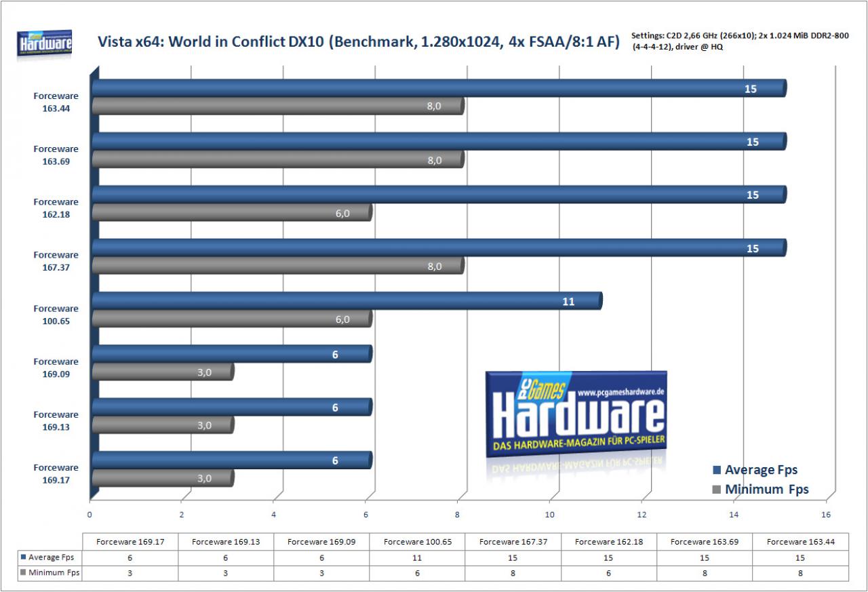Select the Forceware 163.69 axis label
868x592 pixels.
coord(56,155)
